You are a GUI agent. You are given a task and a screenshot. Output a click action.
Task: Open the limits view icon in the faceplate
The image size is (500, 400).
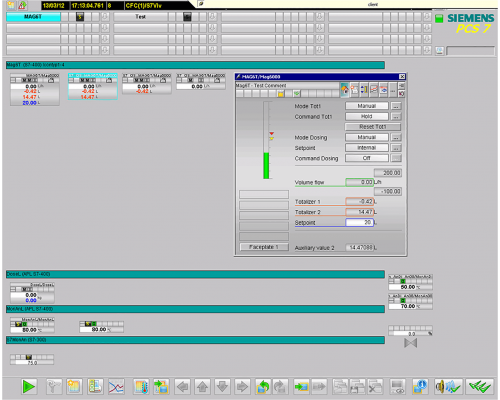pos(364,90)
